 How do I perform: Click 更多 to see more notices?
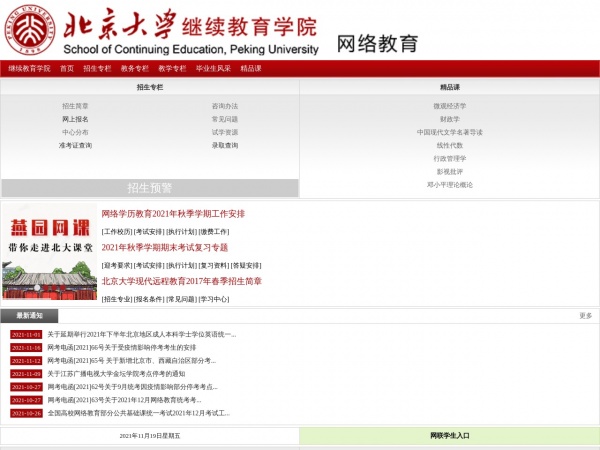coord(585,316)
